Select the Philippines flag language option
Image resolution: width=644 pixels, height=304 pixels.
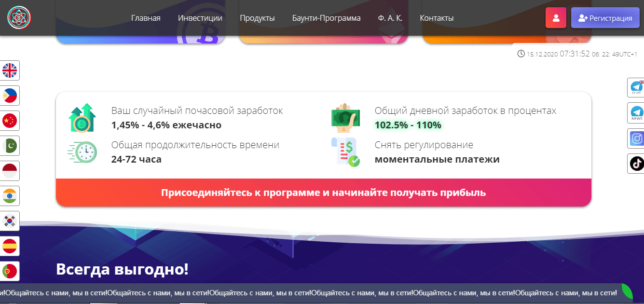(x=10, y=96)
